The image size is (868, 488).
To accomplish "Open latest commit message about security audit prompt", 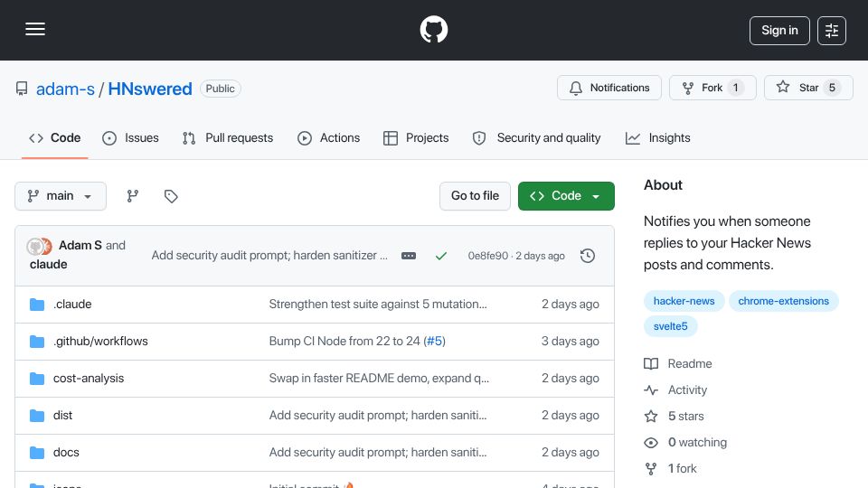I will coord(269,255).
